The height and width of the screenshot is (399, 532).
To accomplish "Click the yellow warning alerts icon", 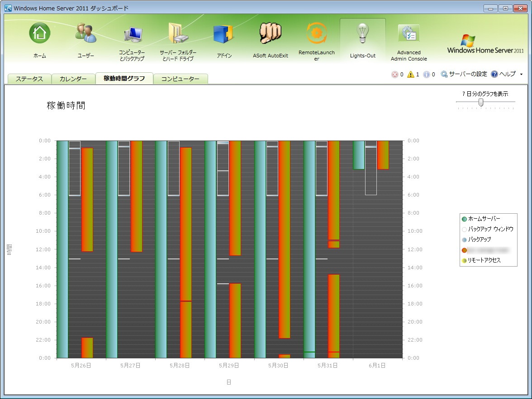I will (411, 74).
